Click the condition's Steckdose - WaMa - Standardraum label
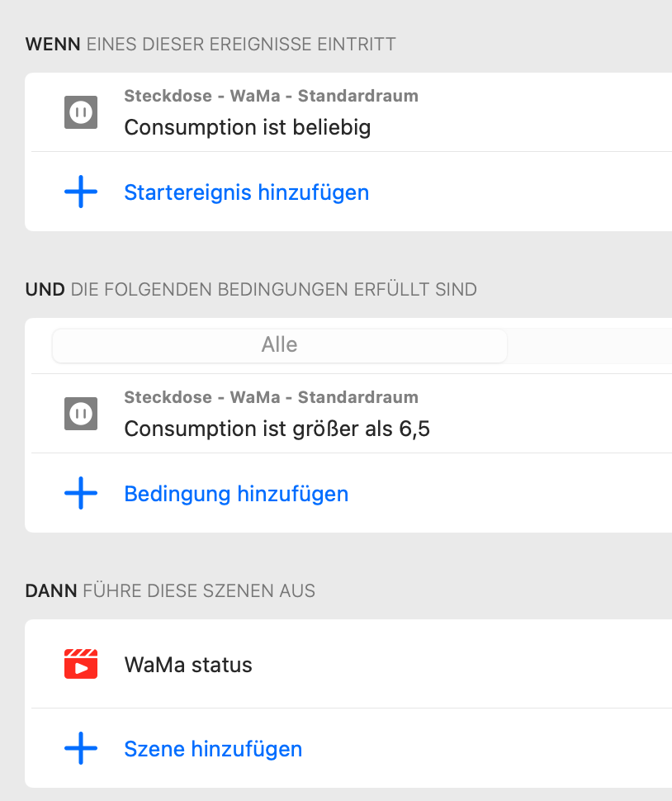The width and height of the screenshot is (672, 801). pos(271,397)
